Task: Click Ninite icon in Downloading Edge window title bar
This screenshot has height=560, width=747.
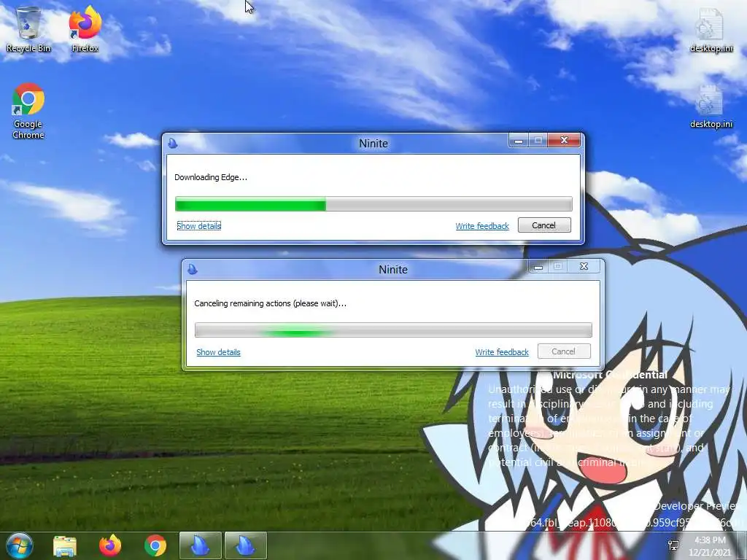Action: click(x=173, y=143)
